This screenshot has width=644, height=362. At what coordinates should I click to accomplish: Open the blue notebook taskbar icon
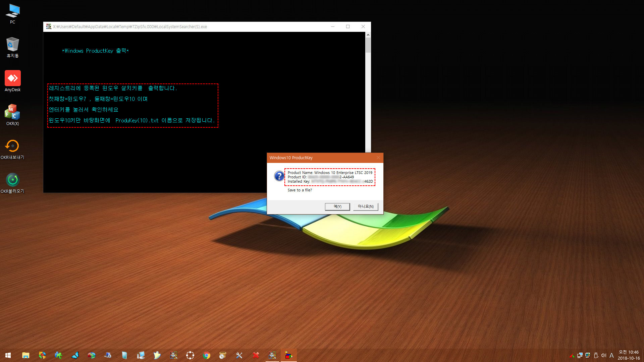pyautogui.click(x=124, y=355)
